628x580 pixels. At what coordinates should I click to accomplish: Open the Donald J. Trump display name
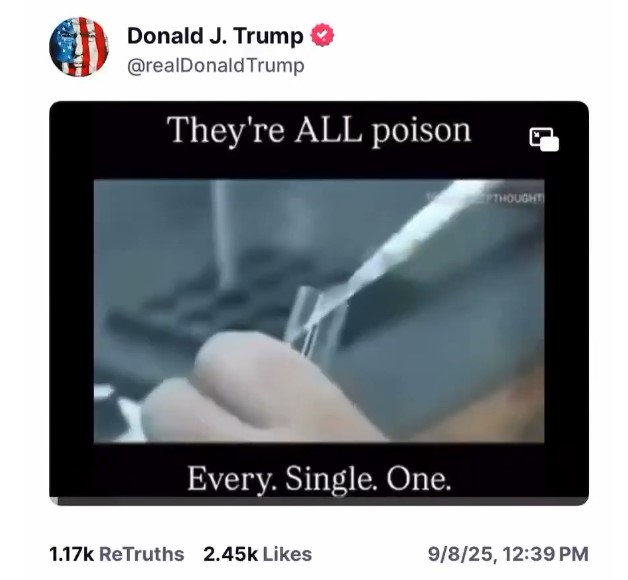pyautogui.click(x=215, y=36)
